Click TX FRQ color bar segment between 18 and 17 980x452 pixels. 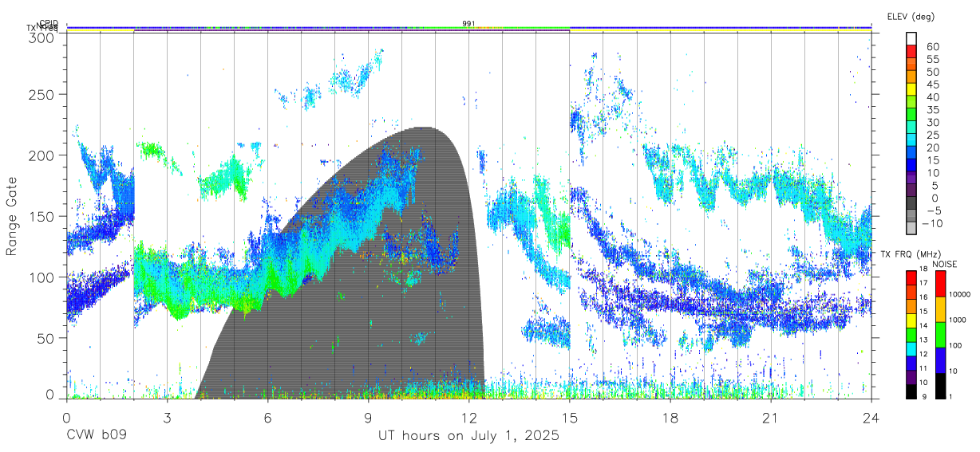pyautogui.click(x=911, y=277)
